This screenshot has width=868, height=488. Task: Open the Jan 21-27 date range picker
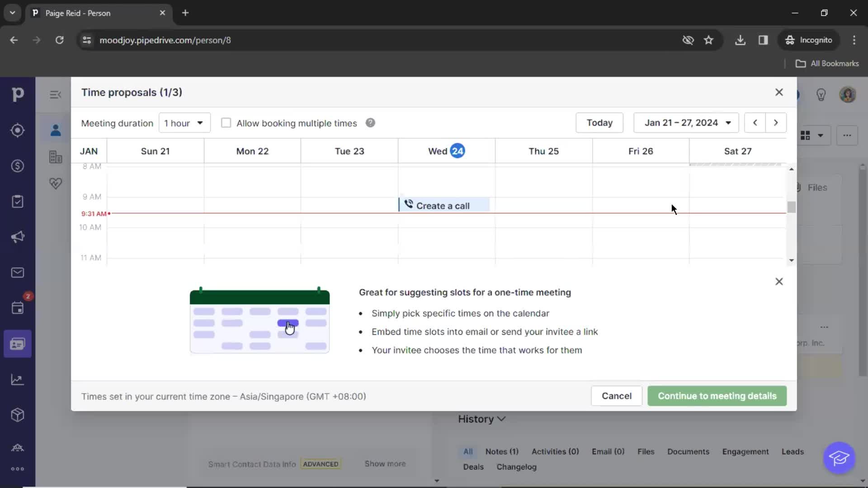click(685, 123)
